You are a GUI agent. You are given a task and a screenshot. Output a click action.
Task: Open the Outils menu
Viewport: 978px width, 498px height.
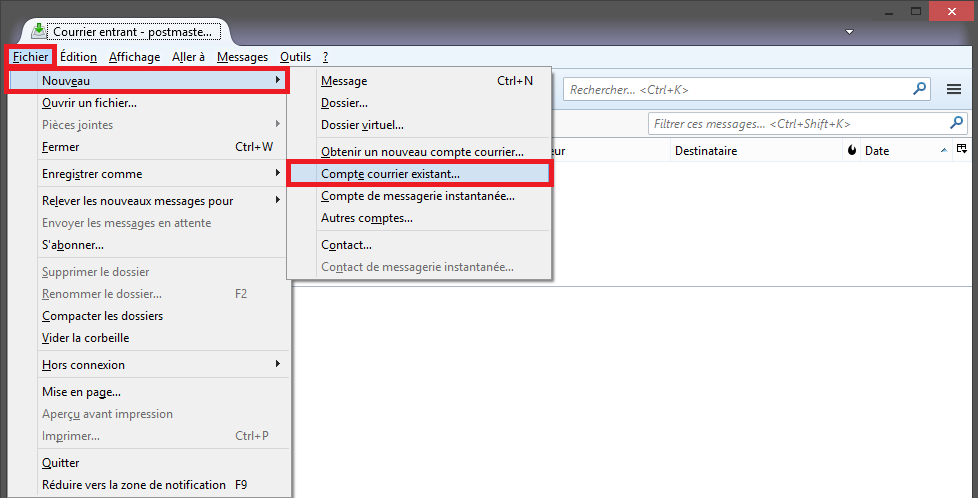click(295, 57)
